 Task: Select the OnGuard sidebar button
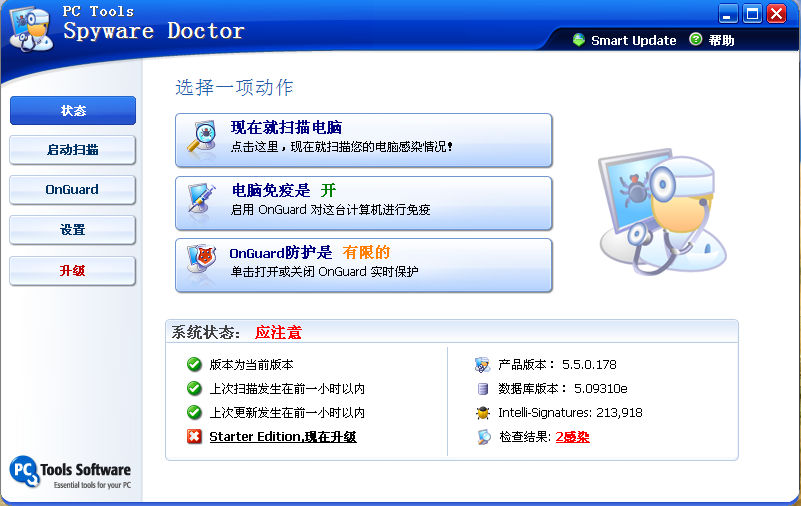pos(73,190)
